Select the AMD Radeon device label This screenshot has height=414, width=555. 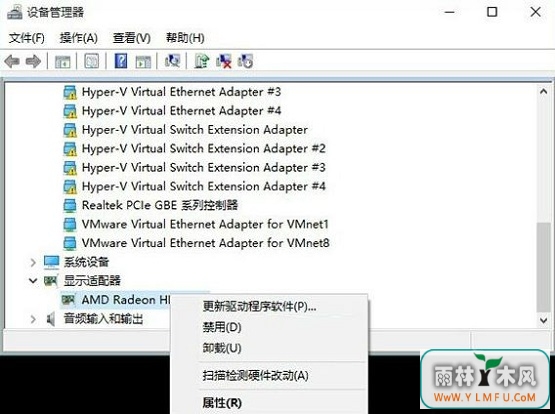(x=126, y=300)
